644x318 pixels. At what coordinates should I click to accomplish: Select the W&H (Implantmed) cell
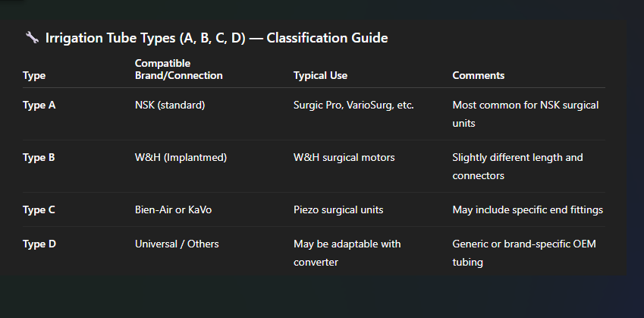click(181, 158)
